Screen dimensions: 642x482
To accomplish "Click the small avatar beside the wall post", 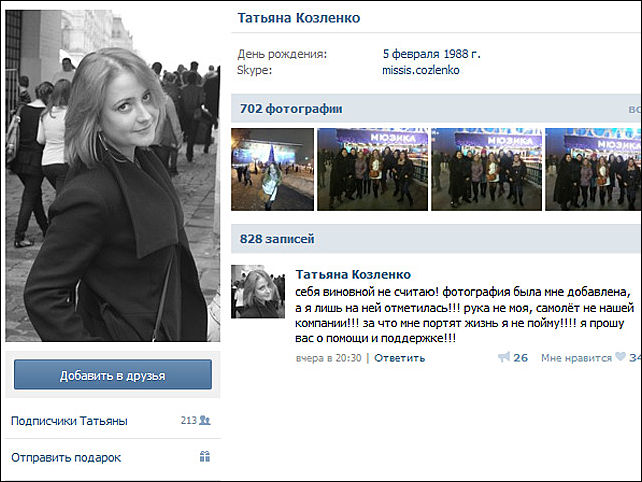I will (260, 292).
